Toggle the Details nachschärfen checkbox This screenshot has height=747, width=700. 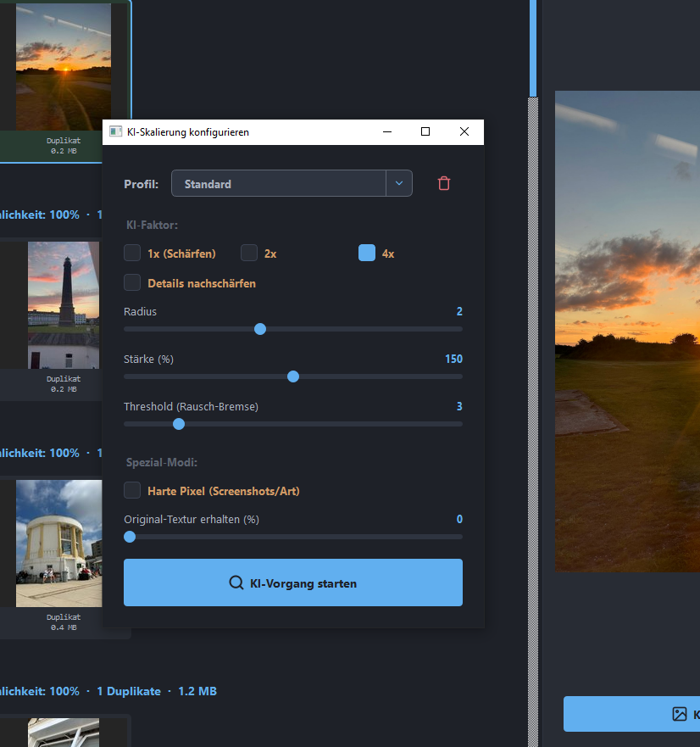(x=132, y=282)
